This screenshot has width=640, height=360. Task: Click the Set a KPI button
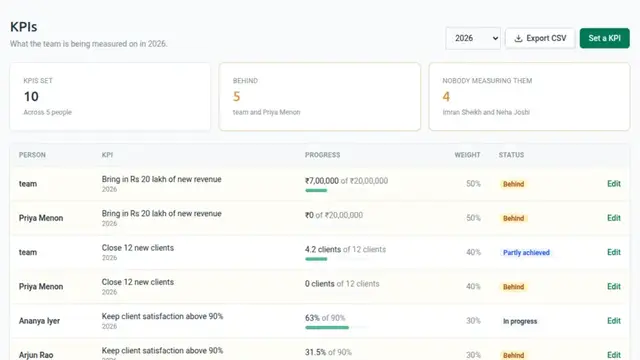click(604, 38)
